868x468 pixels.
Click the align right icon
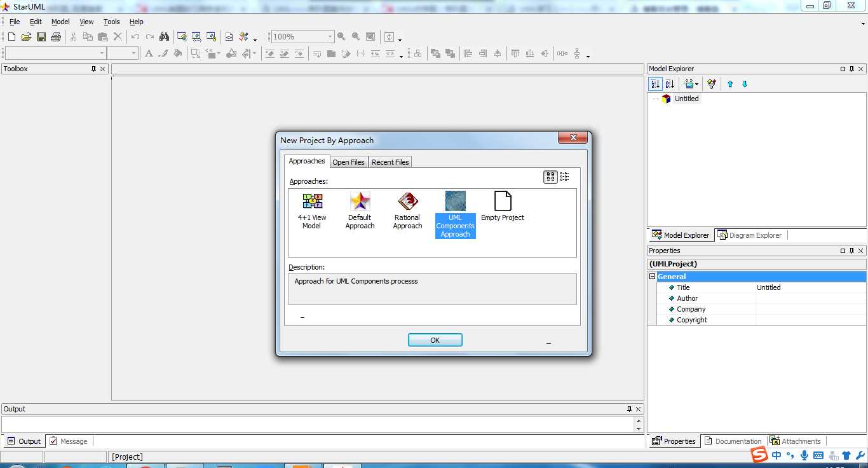tap(483, 53)
